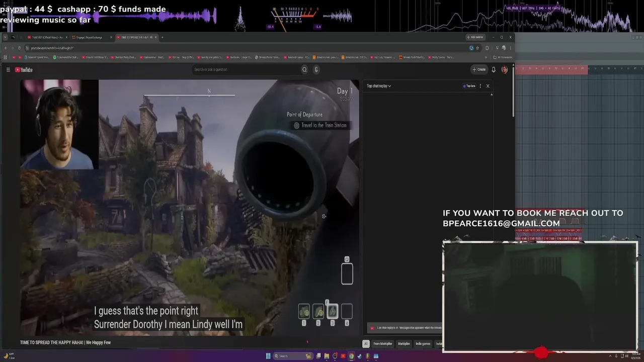The image size is (644, 362).
Task: Select the Indie games filter chip
Action: coord(423,344)
